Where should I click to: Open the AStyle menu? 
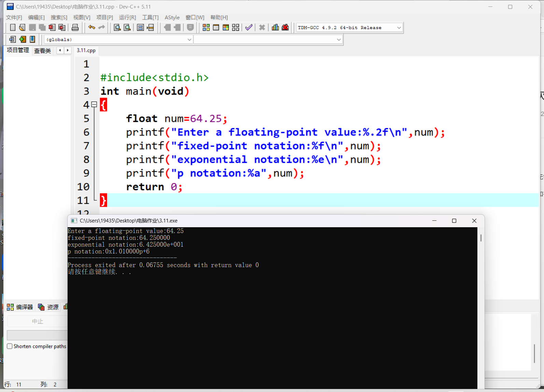(x=172, y=17)
